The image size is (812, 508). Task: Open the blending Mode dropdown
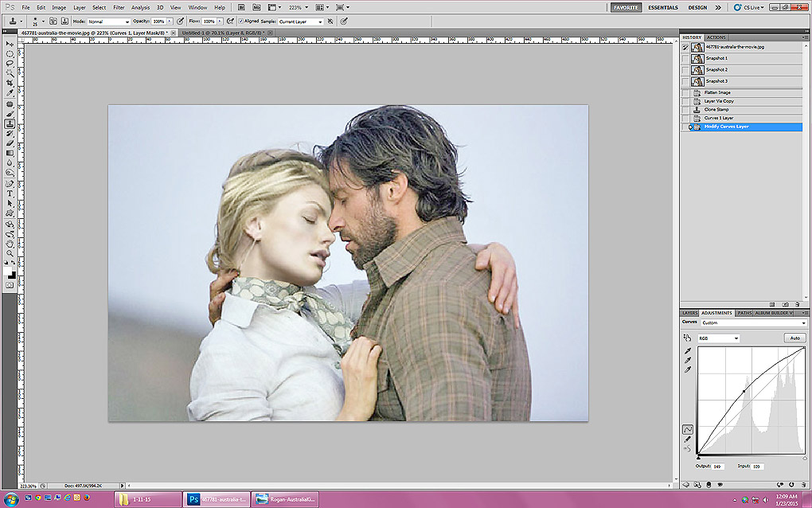(108, 21)
